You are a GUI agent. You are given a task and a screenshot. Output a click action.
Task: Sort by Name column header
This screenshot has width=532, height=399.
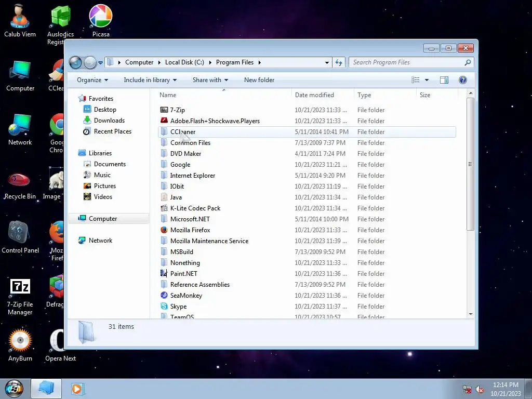[224, 95]
